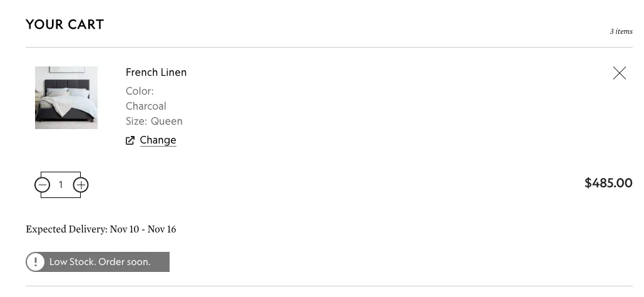
Task: Click the Charcoal color value
Action: [x=146, y=107]
